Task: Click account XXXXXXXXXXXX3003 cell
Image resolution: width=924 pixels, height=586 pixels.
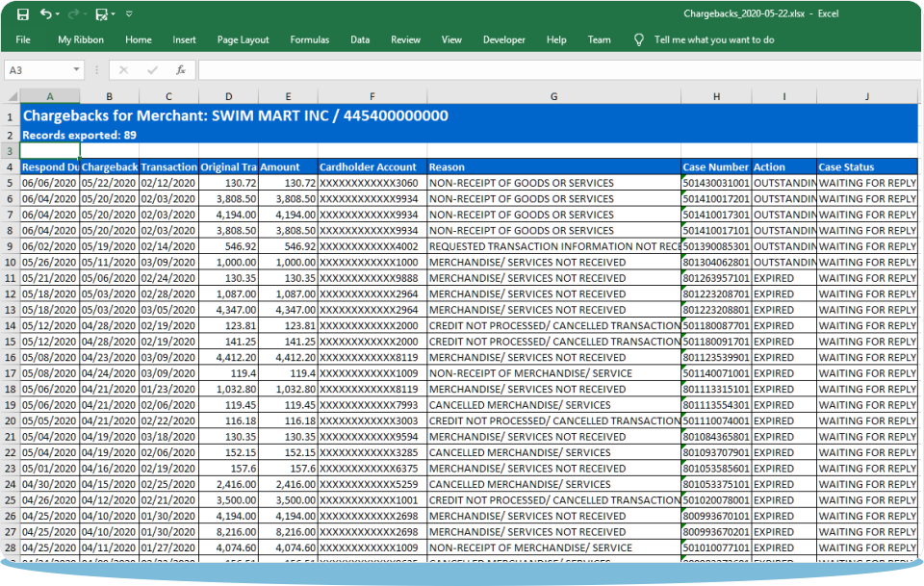Action: tap(372, 421)
